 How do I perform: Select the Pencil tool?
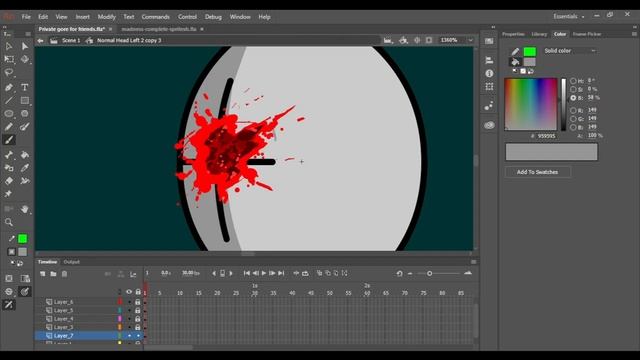point(9,127)
